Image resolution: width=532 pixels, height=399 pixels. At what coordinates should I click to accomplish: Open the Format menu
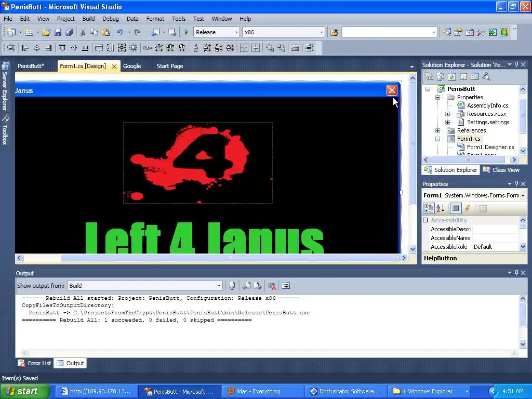[155, 19]
